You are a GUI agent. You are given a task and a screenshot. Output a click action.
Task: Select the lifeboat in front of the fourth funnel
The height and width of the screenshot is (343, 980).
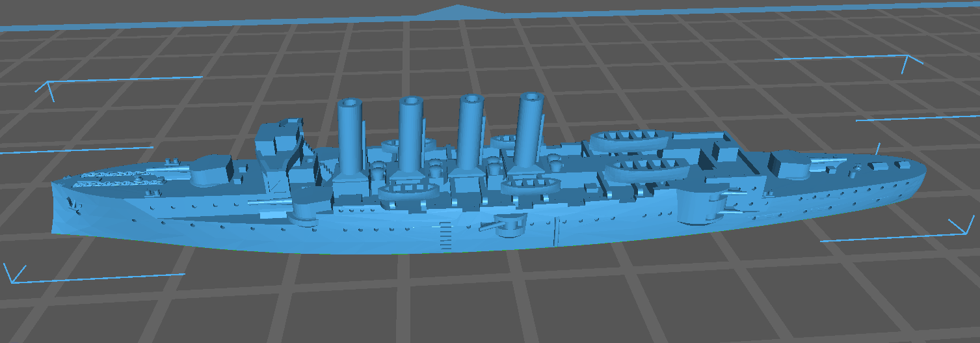530,186
